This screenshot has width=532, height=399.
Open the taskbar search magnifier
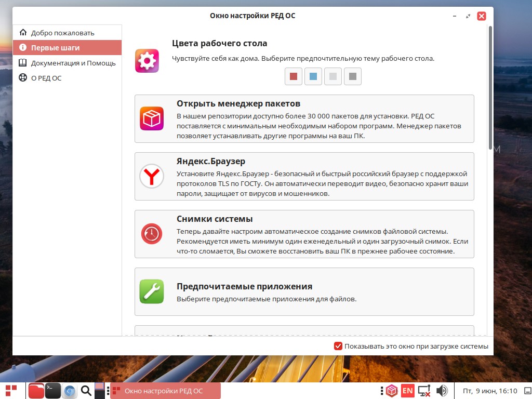[86, 391]
